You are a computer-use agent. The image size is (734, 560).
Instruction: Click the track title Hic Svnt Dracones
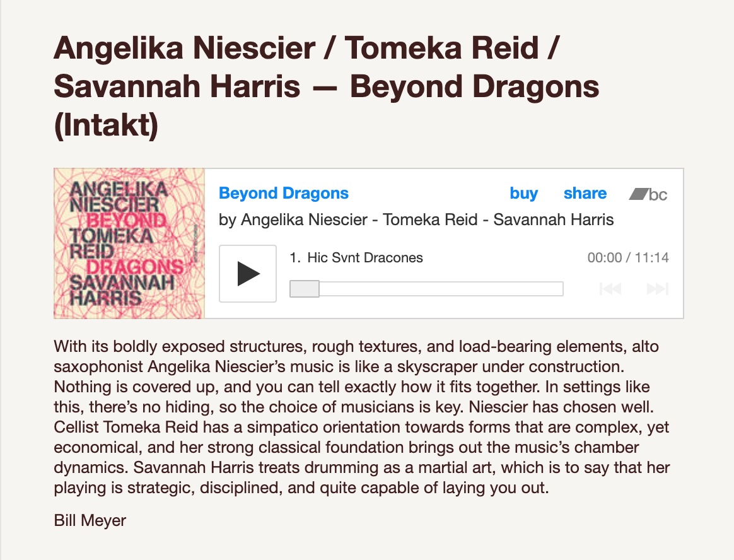[x=365, y=257]
